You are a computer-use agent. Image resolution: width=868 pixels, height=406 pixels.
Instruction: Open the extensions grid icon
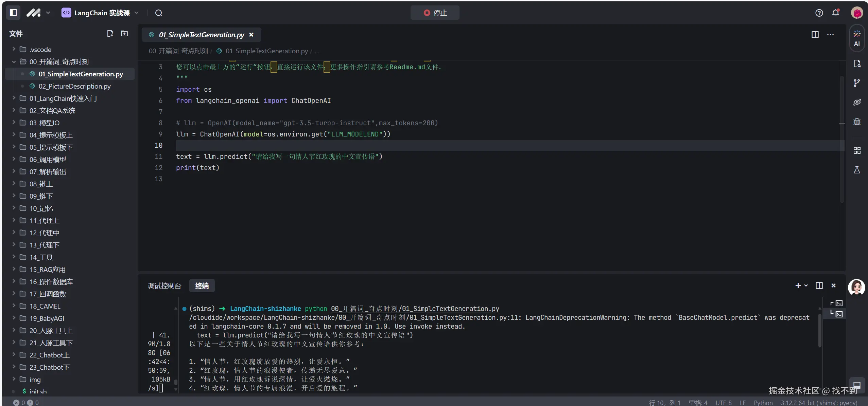857,150
